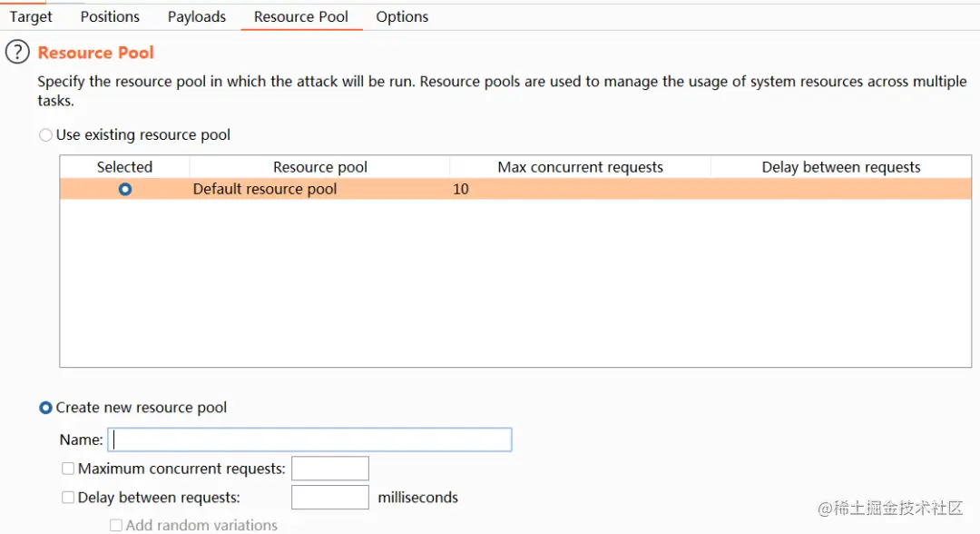Image resolution: width=980 pixels, height=534 pixels.
Task: Click the Maximum concurrent requests input box
Action: pos(330,469)
